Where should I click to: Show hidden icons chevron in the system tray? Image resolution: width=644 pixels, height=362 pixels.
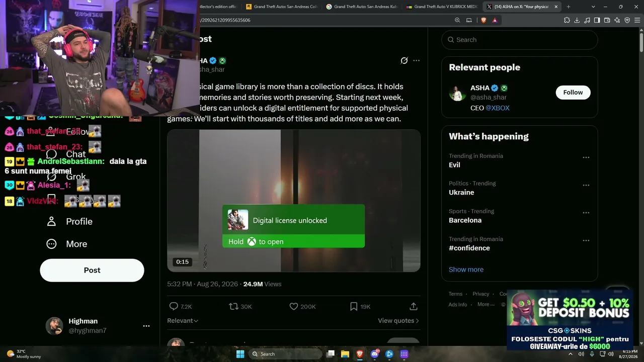click(570, 354)
